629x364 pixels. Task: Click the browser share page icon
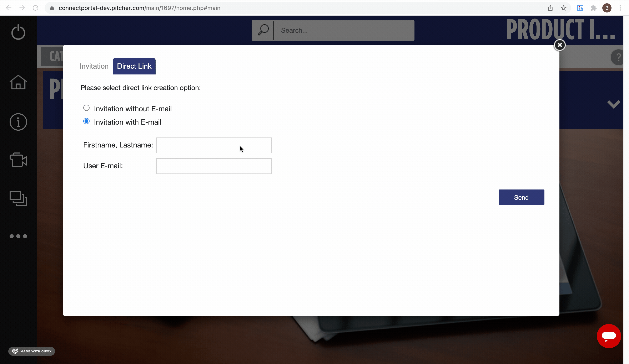pos(550,8)
